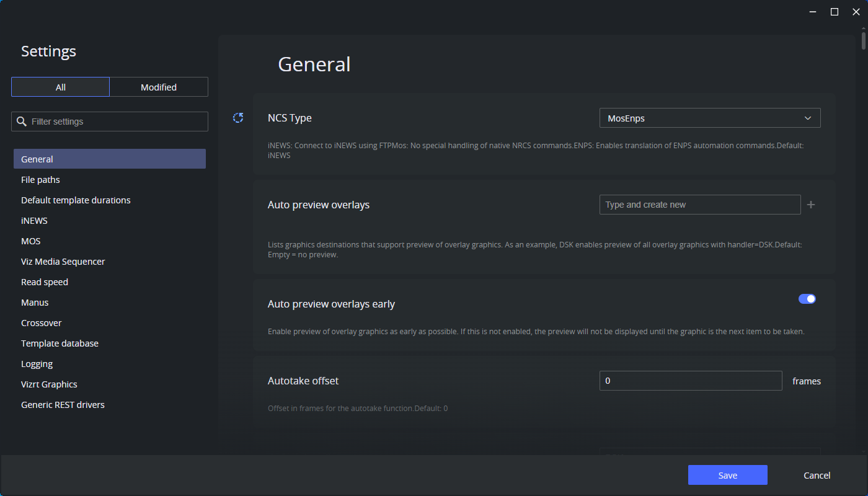
Task: Click the dropdown chevron on the NCS Type selector
Action: coord(808,117)
